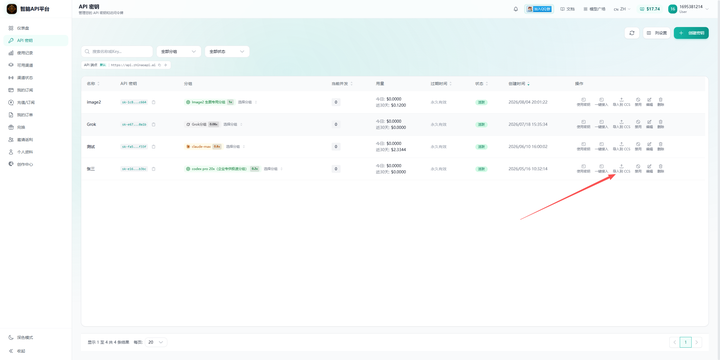Open the sidebar item with eye icon
Screen dimensions: 720x360
[x=36, y=65]
